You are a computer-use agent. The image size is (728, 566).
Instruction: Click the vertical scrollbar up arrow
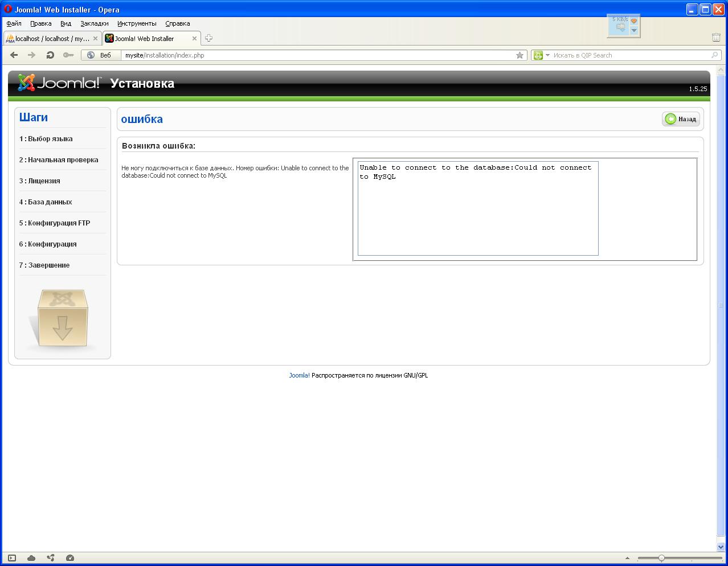click(x=721, y=69)
